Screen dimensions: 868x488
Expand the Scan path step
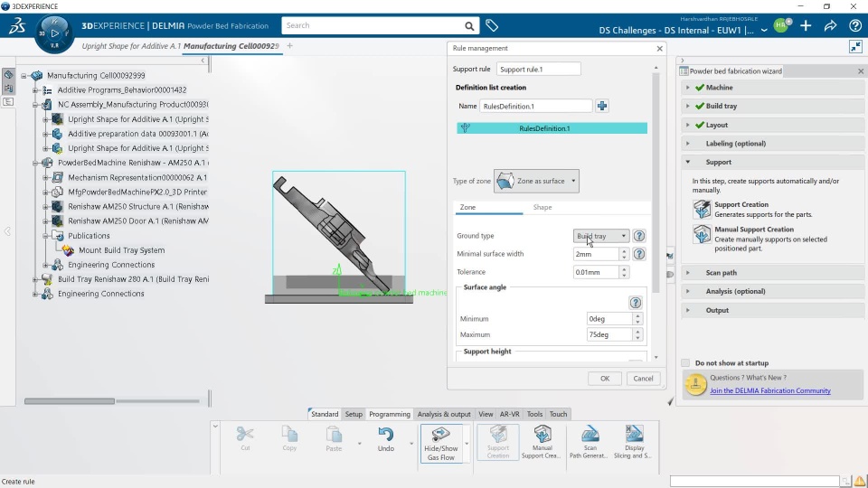coord(688,273)
